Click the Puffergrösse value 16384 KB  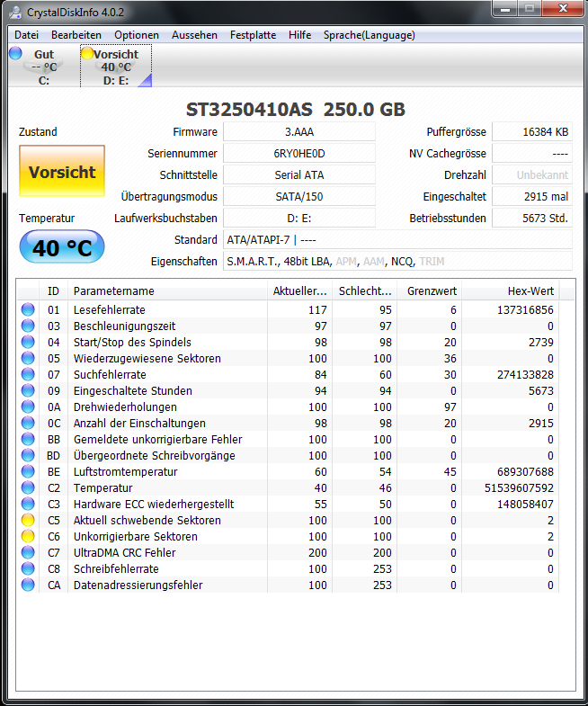(x=532, y=132)
